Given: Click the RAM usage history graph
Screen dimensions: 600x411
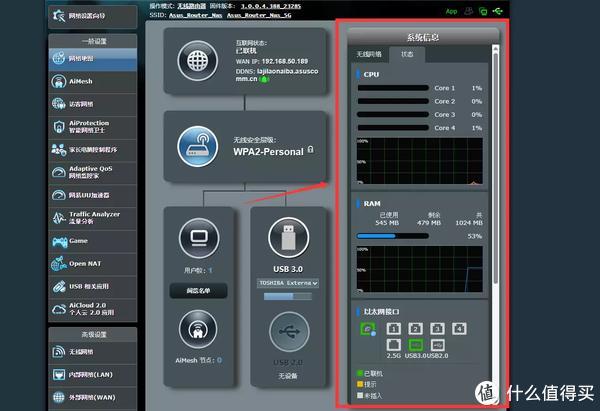Looking at the screenshot, I should (419, 269).
